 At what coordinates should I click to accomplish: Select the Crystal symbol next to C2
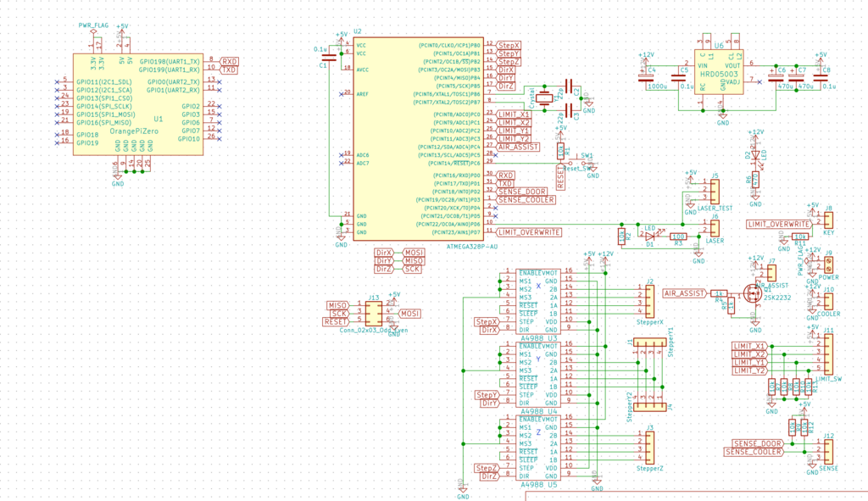545,98
